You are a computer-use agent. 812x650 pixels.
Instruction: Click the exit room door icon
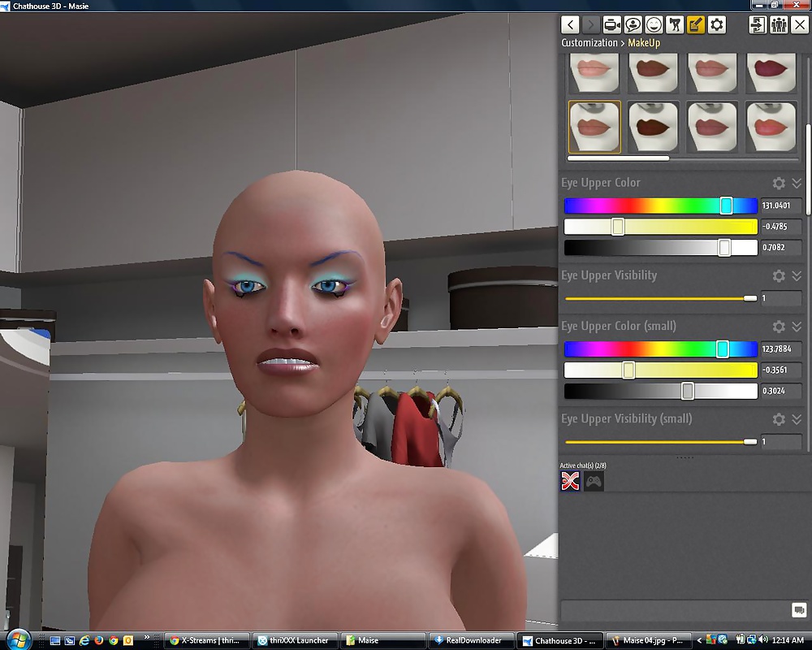coord(758,24)
